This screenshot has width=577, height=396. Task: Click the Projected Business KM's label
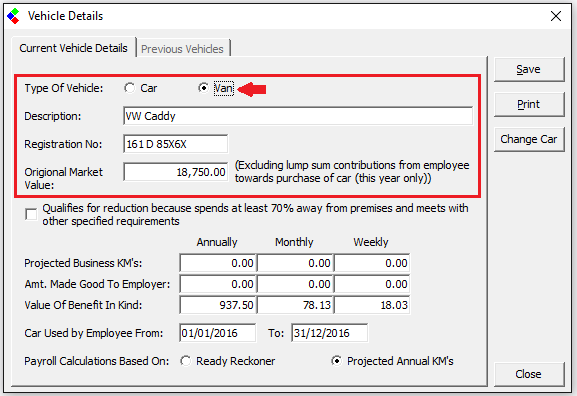83,263
